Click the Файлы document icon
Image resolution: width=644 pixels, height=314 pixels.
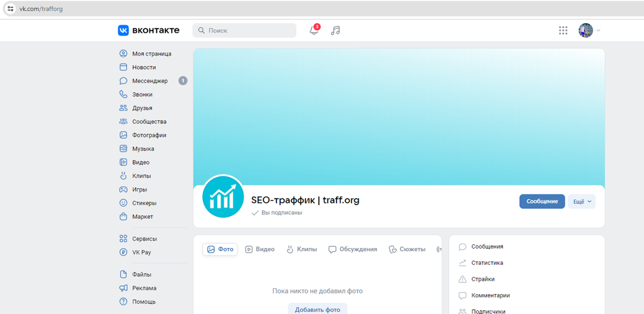pos(123,274)
